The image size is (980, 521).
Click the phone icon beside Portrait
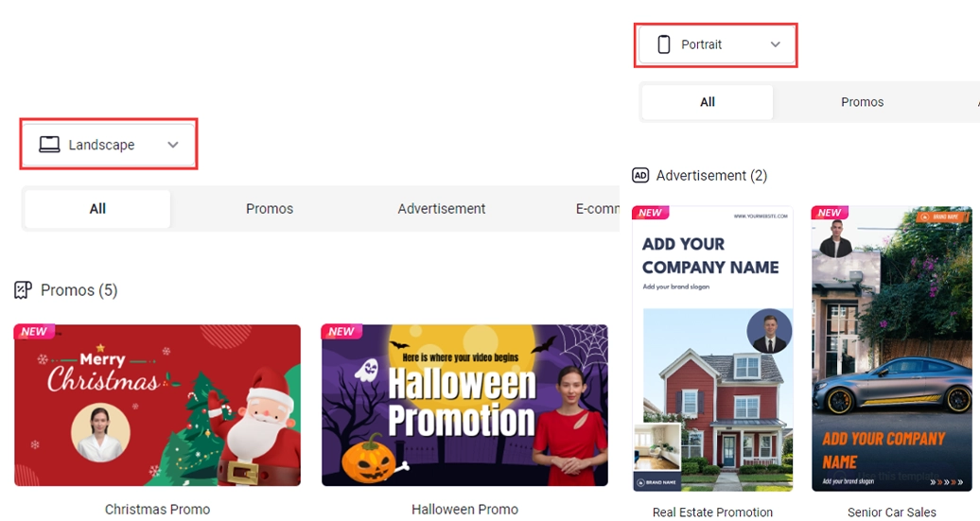663,44
